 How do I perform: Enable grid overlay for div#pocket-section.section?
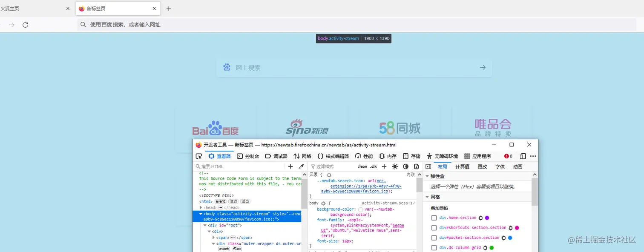(434, 238)
